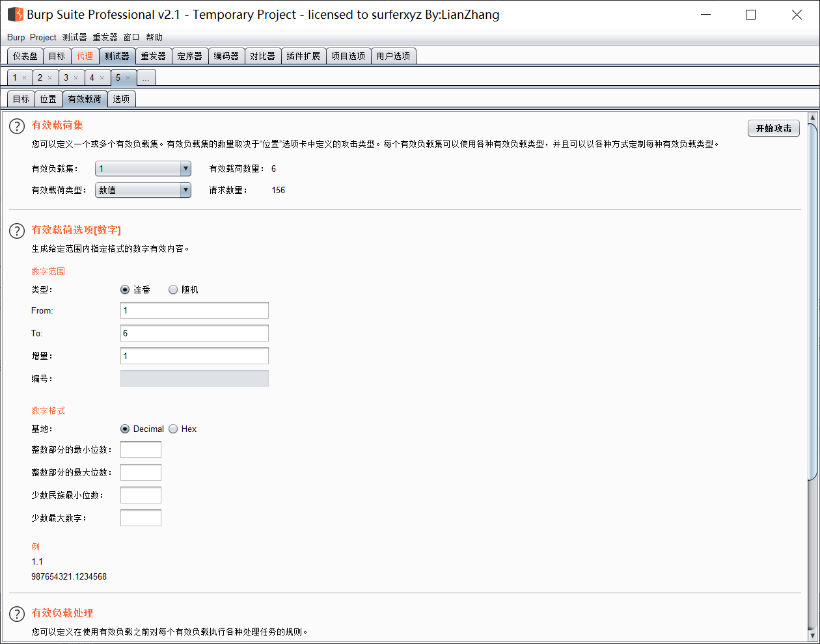Close Intruder attack tab 1
The width and height of the screenshot is (820, 644).
[x=25, y=78]
